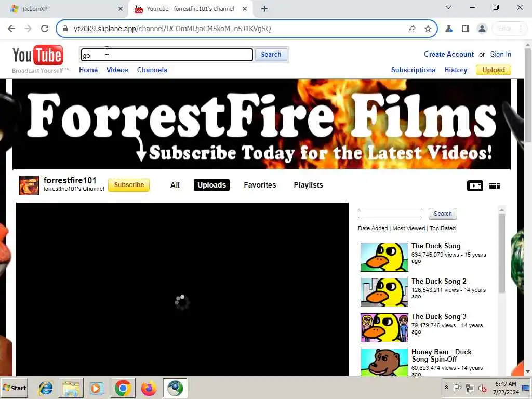532x399 pixels.
Task: Expand hidden system tray icons
Action: point(446,387)
